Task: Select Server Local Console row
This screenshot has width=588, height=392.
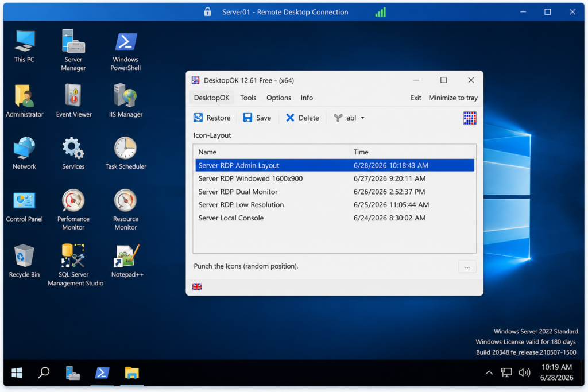Action: (x=335, y=218)
